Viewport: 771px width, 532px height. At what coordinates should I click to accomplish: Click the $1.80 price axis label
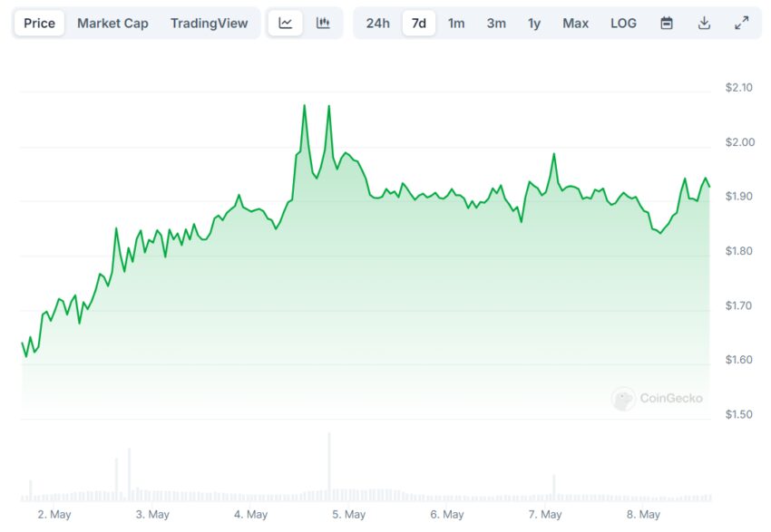[738, 250]
